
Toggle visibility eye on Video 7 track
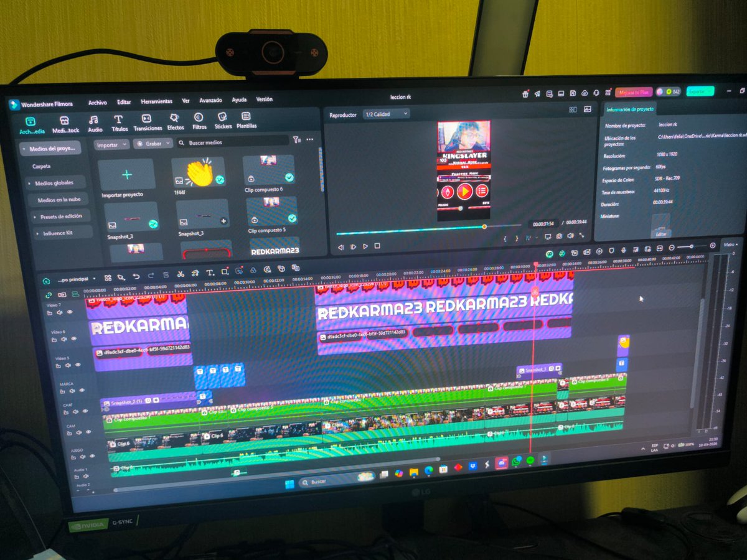pyautogui.click(x=70, y=312)
